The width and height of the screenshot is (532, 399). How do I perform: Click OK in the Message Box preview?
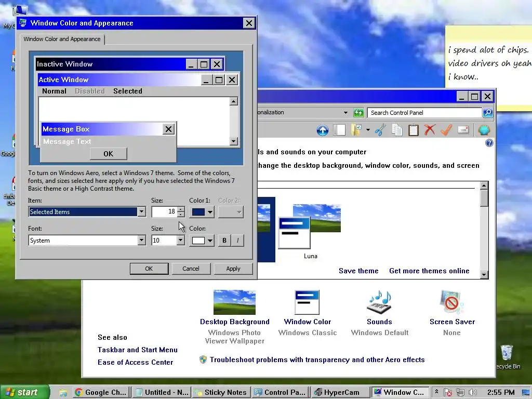[108, 154]
